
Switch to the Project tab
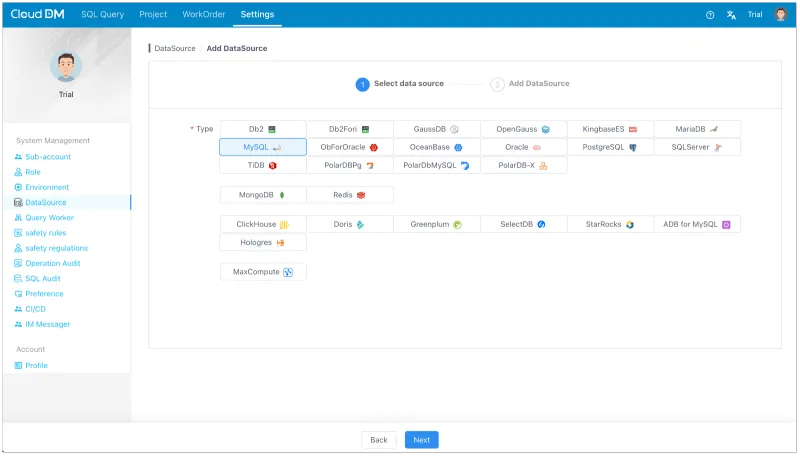pyautogui.click(x=153, y=14)
